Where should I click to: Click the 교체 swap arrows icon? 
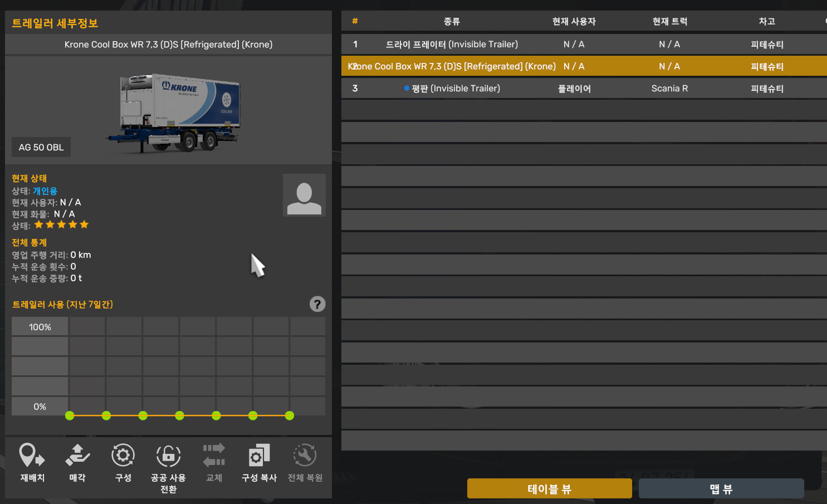tap(214, 456)
